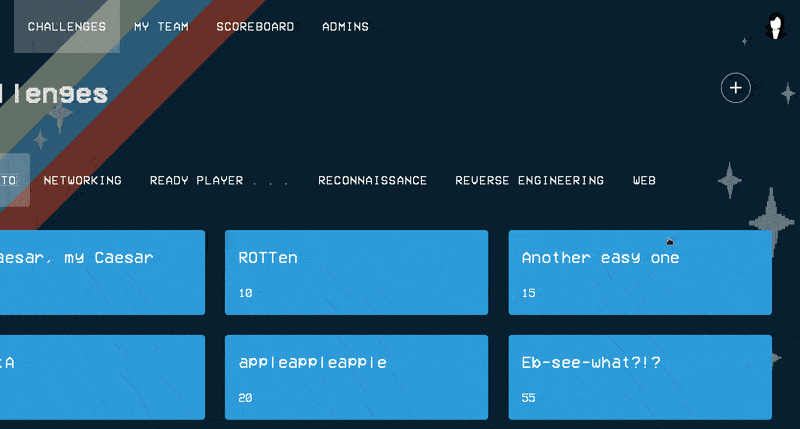Open the Admins navigation link
This screenshot has width=800, height=429.
(345, 27)
